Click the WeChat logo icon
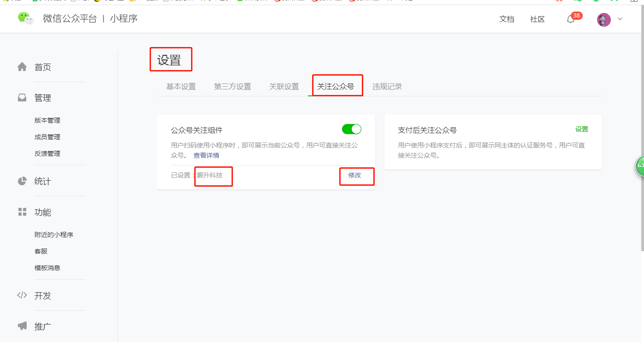The height and width of the screenshot is (342, 644). [26, 18]
